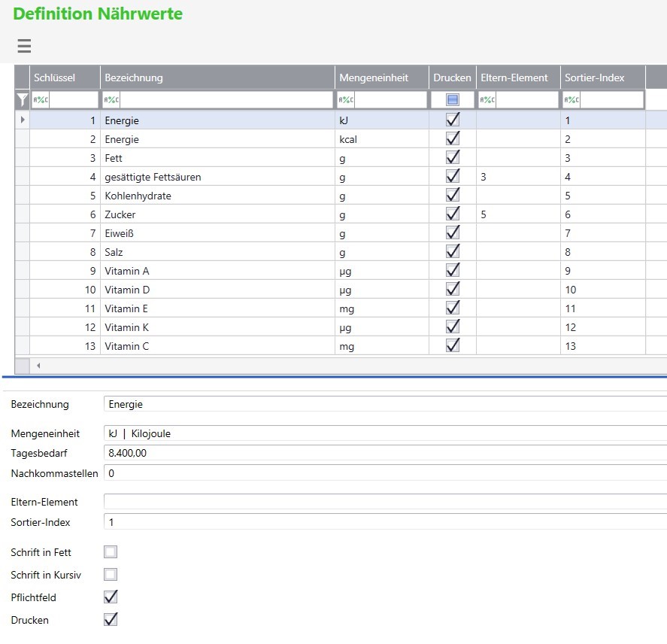Uncheck the Pflichtfeld checkbox

coord(111,597)
